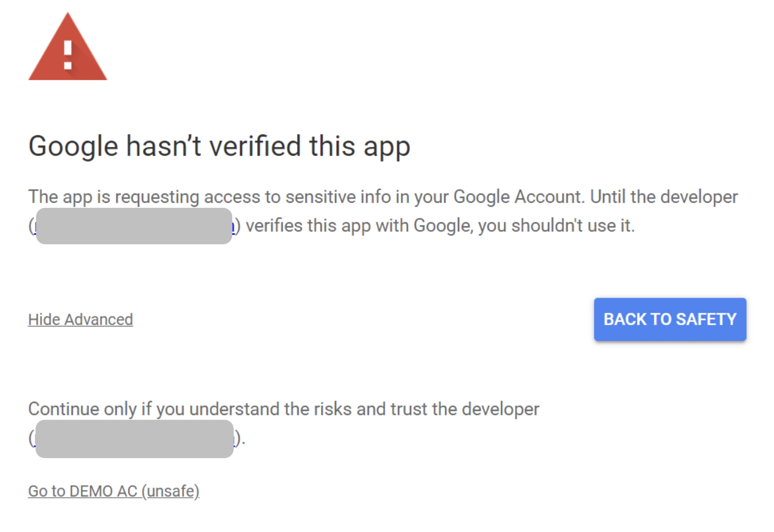Click the parenthesized developer identity link near verifies text
This screenshot has width=774, height=532.
[x=134, y=226]
